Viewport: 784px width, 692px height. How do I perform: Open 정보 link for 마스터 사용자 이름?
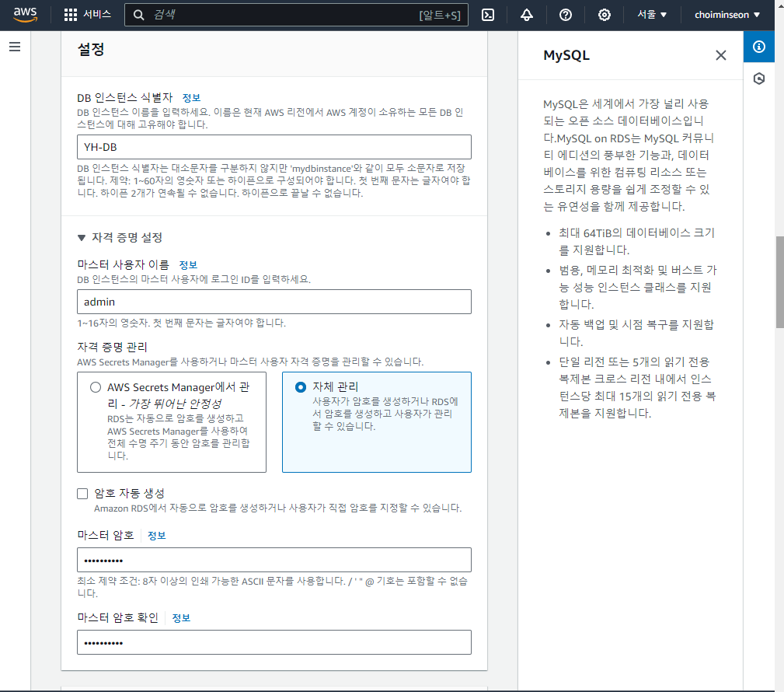(x=188, y=264)
